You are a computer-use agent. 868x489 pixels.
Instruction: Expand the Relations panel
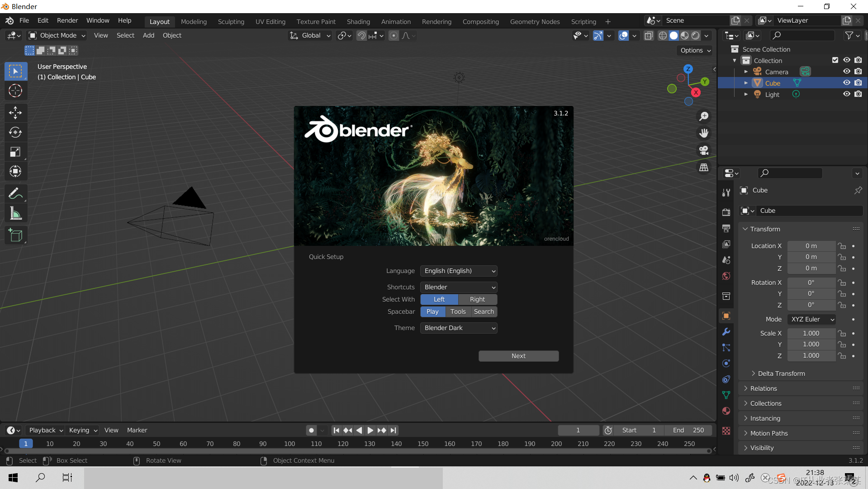(802, 388)
